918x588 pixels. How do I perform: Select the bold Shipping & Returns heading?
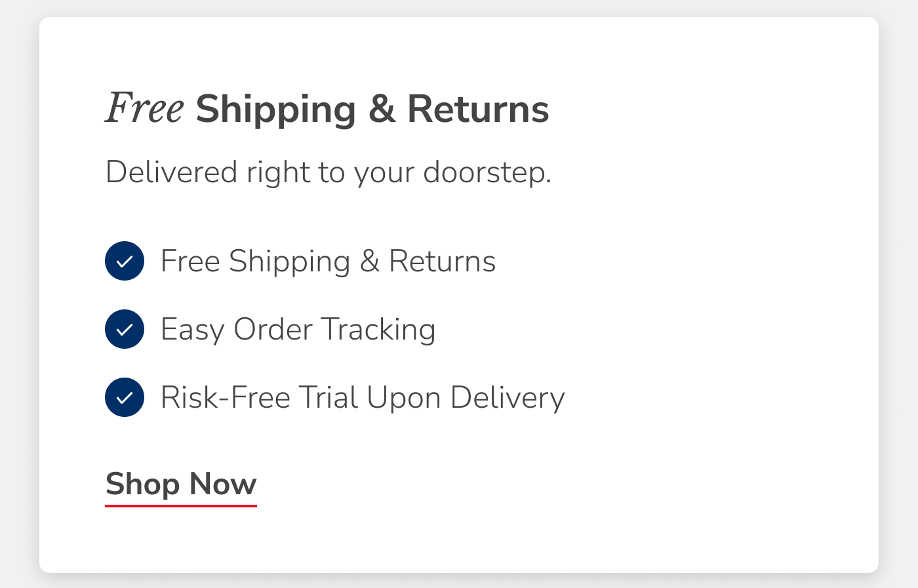pyautogui.click(x=372, y=109)
